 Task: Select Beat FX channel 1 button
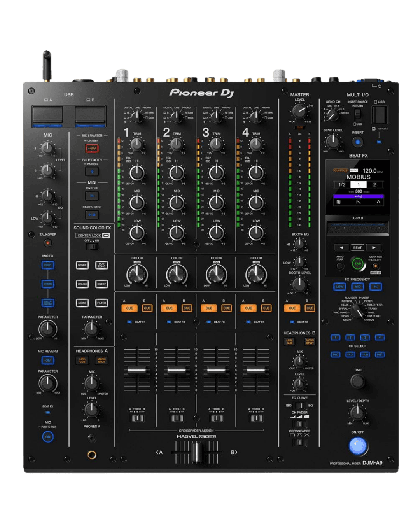tap(336, 337)
